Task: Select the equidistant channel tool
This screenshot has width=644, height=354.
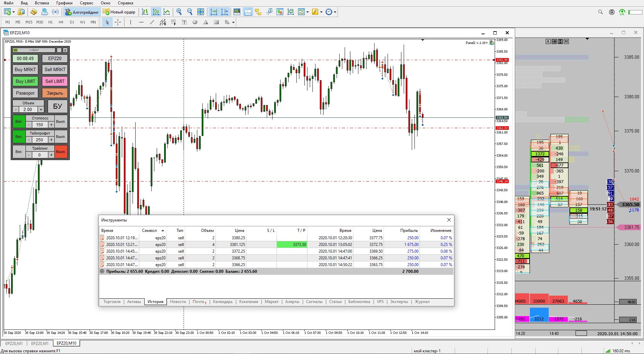Action: tap(163, 22)
